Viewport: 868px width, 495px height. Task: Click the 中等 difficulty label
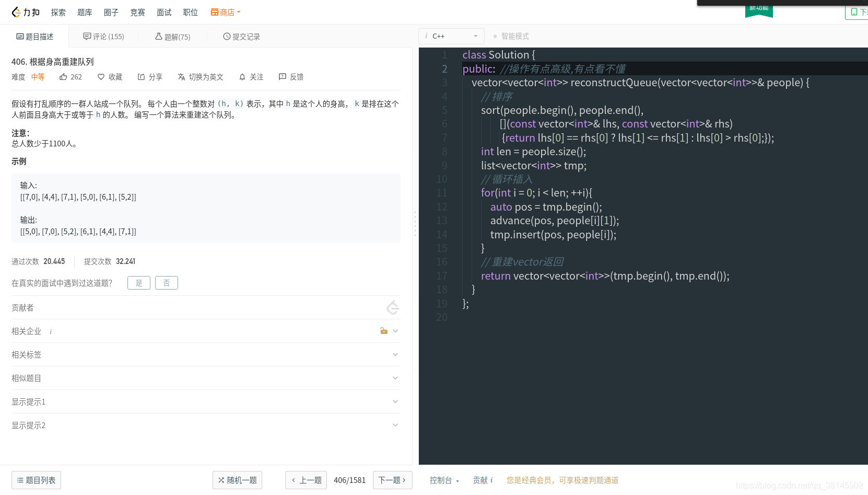point(38,77)
